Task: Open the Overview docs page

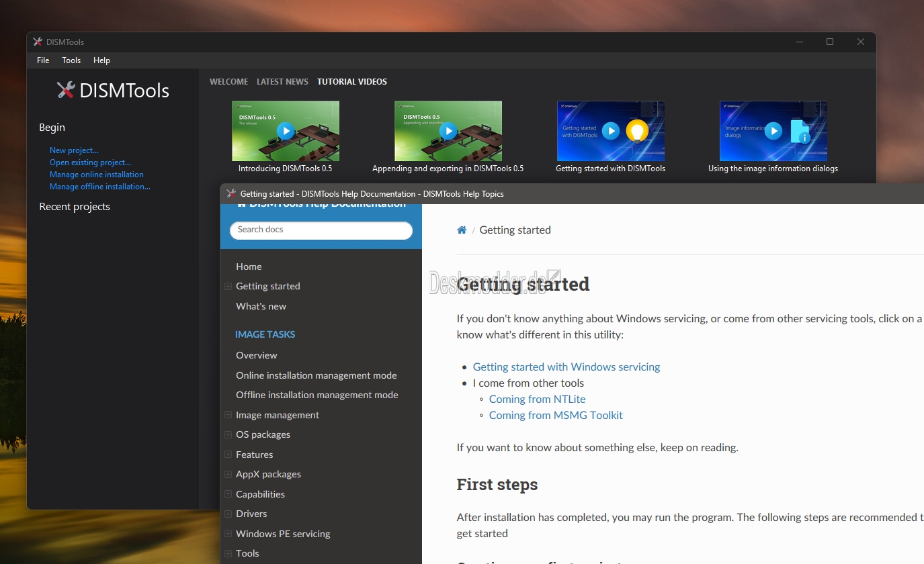Action: coord(256,355)
